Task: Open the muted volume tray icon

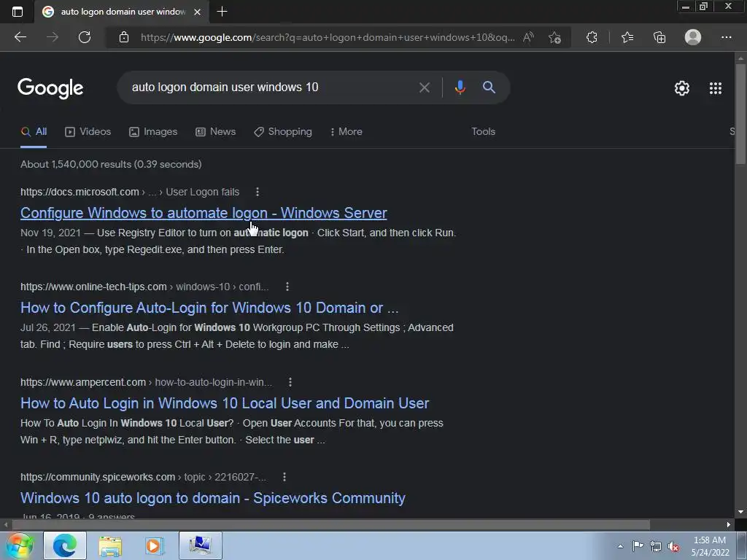Action: tap(673, 546)
